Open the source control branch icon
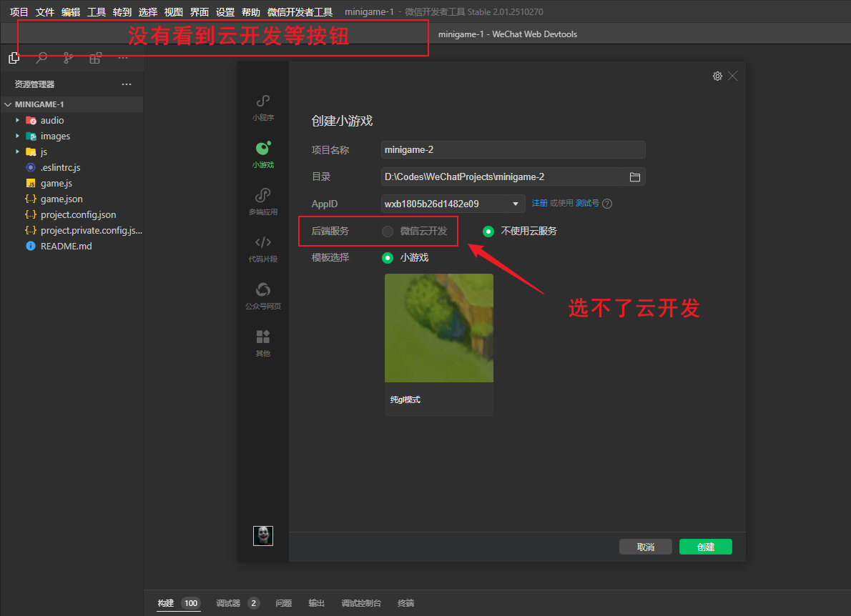This screenshot has width=851, height=616. click(68, 57)
